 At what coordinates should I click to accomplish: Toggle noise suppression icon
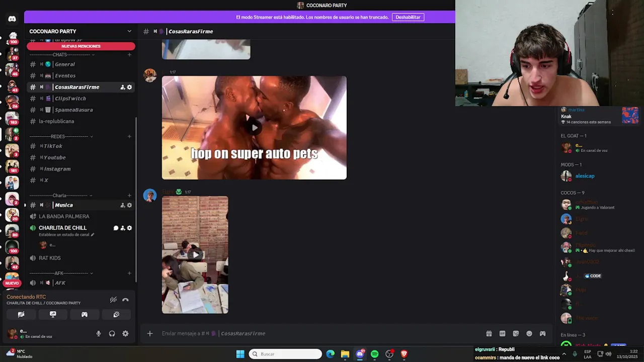coord(113,300)
